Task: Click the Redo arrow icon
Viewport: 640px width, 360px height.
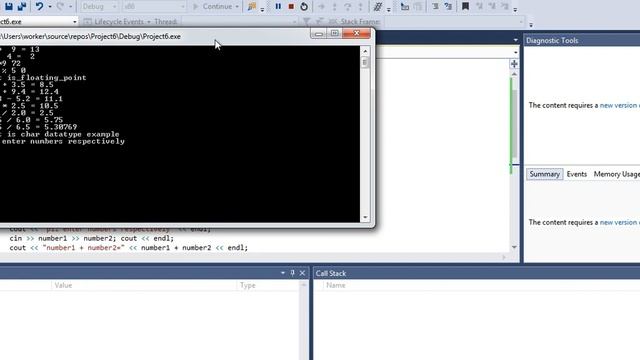Action: (x=60, y=6)
